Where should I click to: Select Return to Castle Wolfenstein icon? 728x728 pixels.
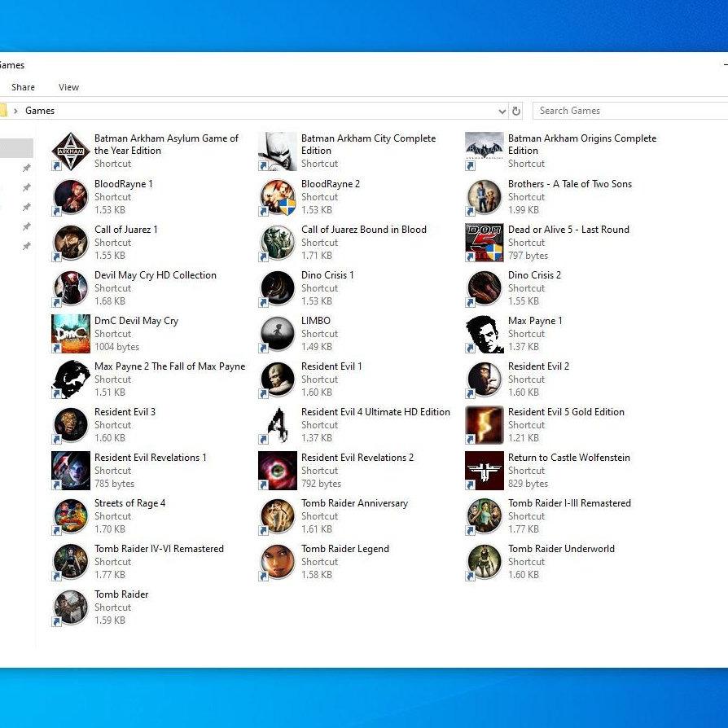485,471
